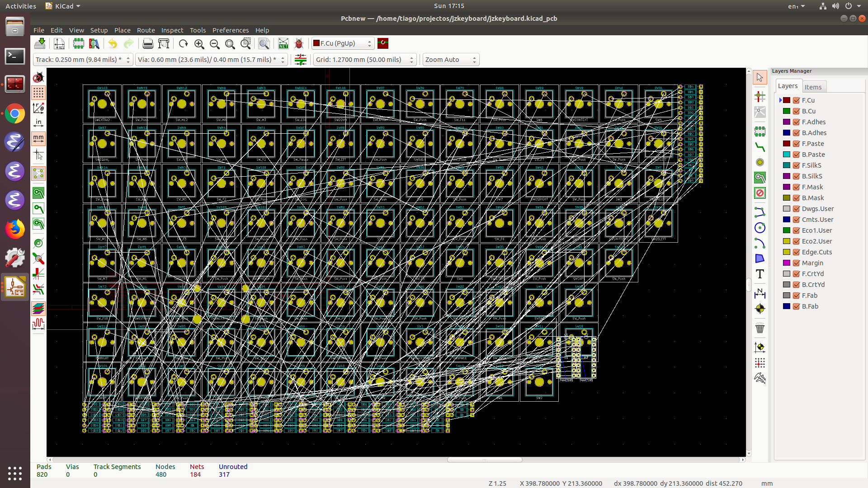Select the Delete items trash tool
This screenshot has height=488, width=868.
point(760,328)
